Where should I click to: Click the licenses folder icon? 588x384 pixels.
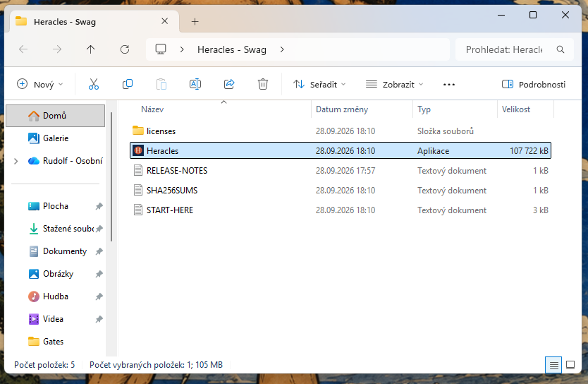pyautogui.click(x=138, y=131)
